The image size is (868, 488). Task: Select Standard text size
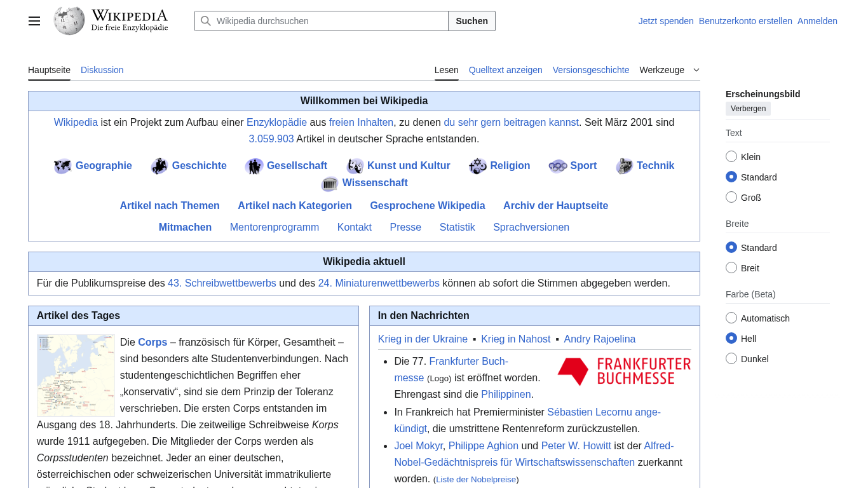pos(731,177)
